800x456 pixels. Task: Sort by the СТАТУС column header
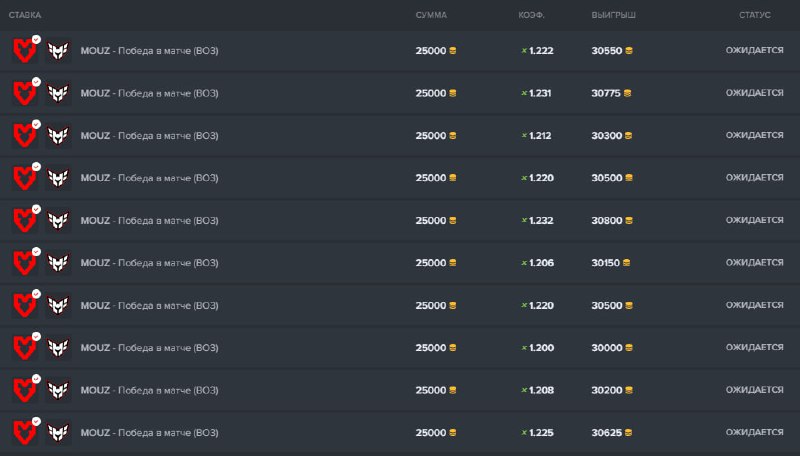(755, 15)
